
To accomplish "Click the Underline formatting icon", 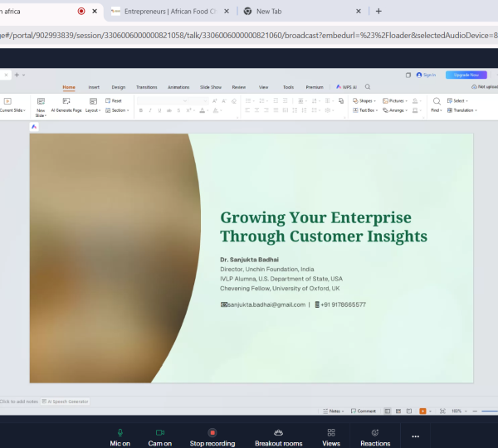I will coord(159,110).
